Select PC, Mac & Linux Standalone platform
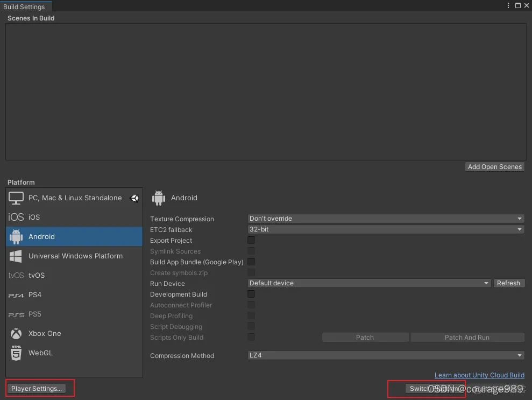The width and height of the screenshot is (532, 400). coord(74,198)
